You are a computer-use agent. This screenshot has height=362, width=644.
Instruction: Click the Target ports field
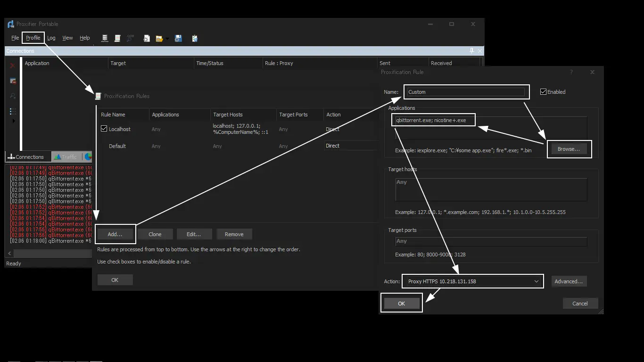pos(491,241)
